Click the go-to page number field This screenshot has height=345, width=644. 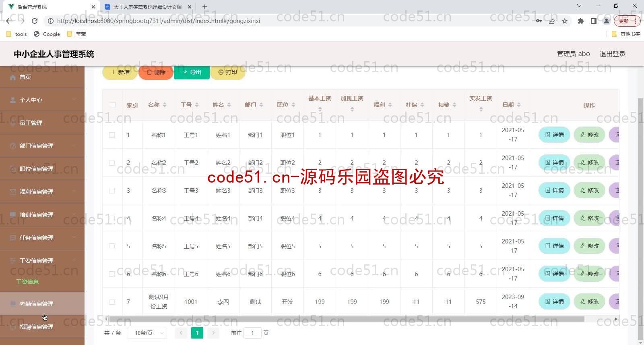point(252,333)
